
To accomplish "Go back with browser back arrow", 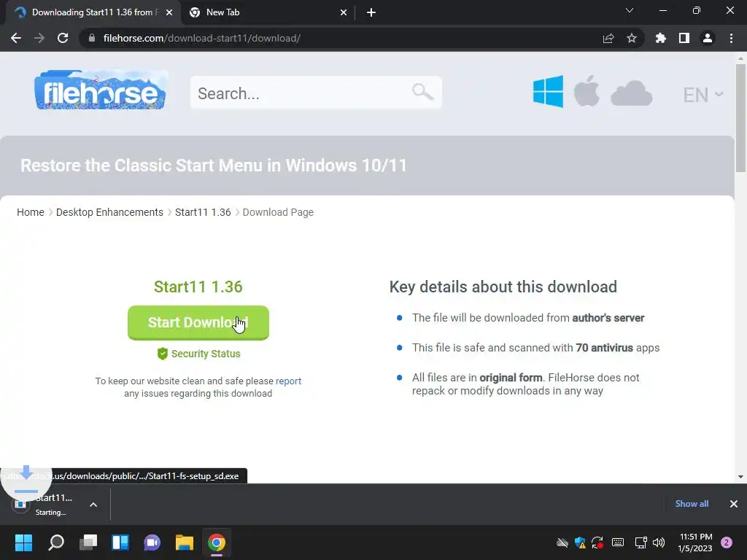I will 16,38.
